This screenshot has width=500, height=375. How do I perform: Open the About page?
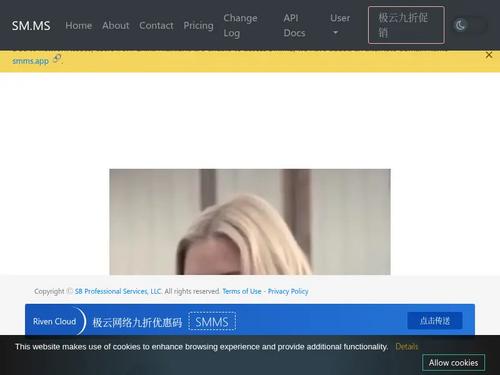115,25
